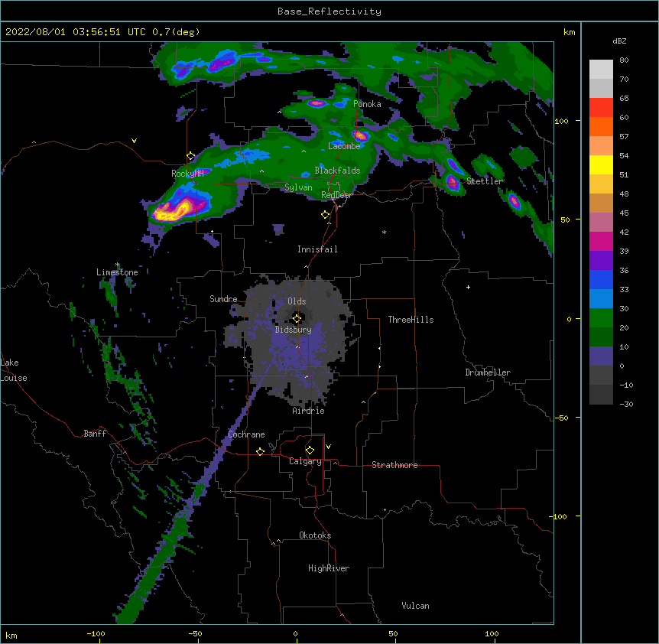Click the white plus marker north of Drumheller
This screenshot has width=659, height=644.
point(468,287)
